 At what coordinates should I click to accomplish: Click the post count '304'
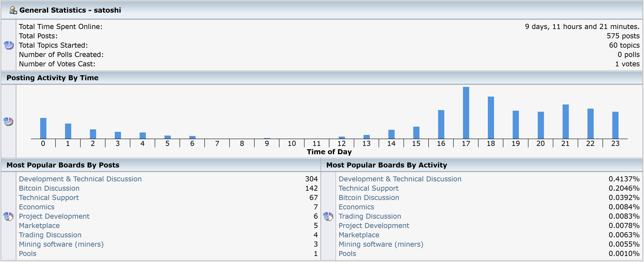click(x=311, y=179)
